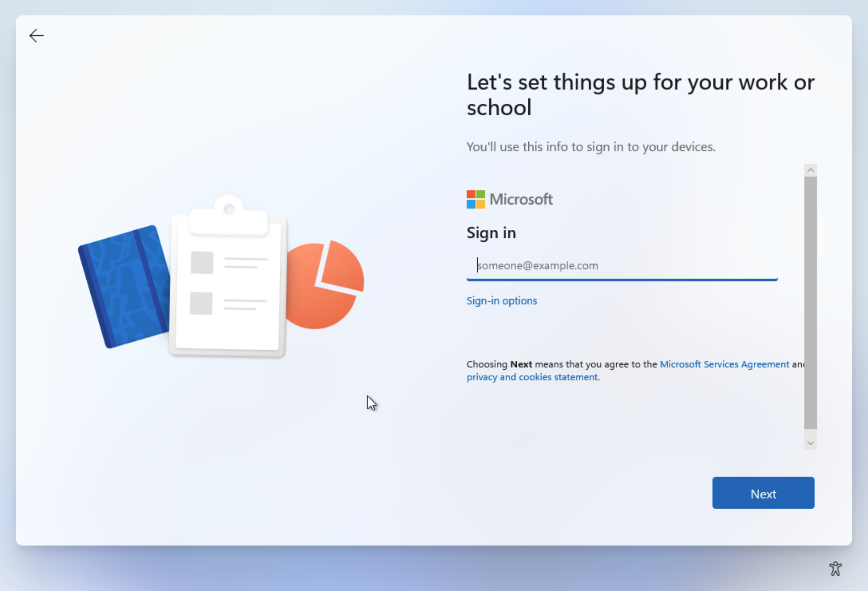This screenshot has height=591, width=868.
Task: Click the clipboard illustration
Action: point(228,276)
